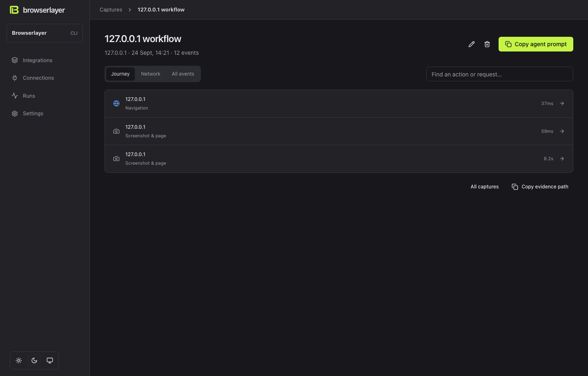The width and height of the screenshot is (588, 376).
Task: Click camera icon on the 8.2s screenshot row
Action: click(116, 159)
